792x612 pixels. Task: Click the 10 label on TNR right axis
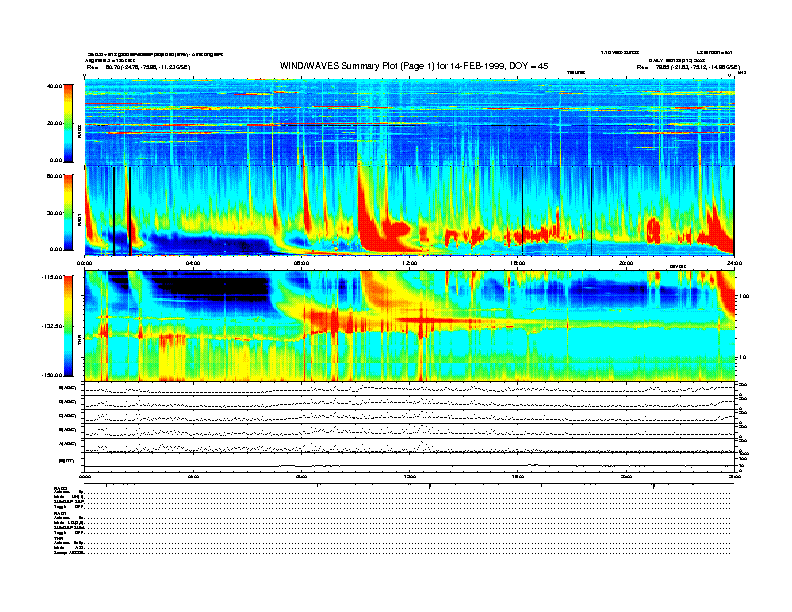742,357
